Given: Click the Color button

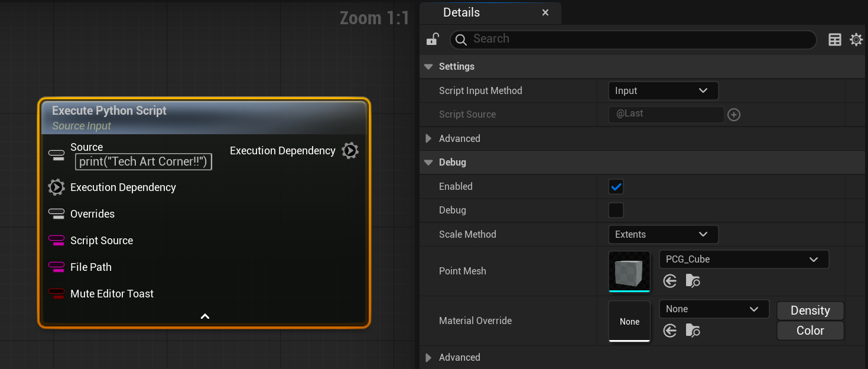Looking at the screenshot, I should (810, 331).
